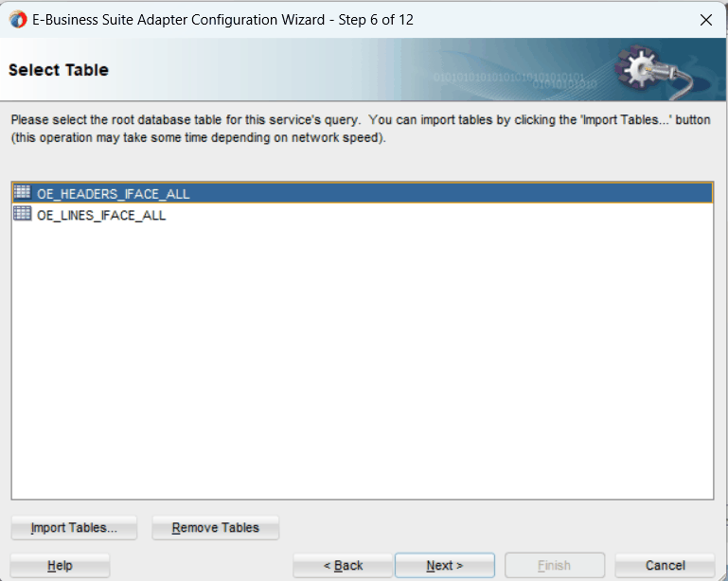Proceed with the Next button
Viewport: 728px width, 581px height.
pos(445,566)
